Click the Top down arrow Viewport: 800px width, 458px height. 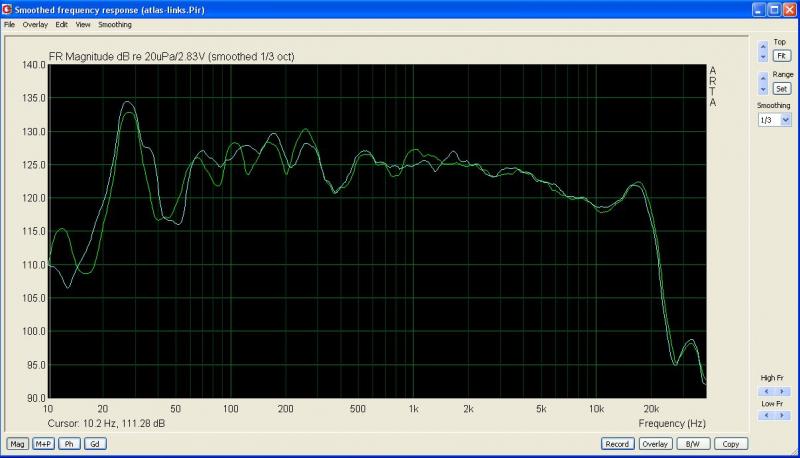[763, 57]
